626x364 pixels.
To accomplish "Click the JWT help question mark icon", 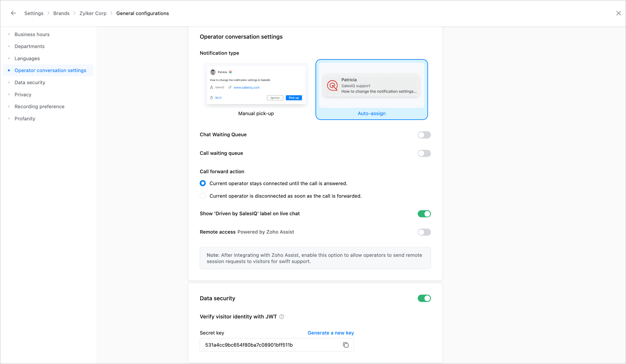I will [281, 317].
